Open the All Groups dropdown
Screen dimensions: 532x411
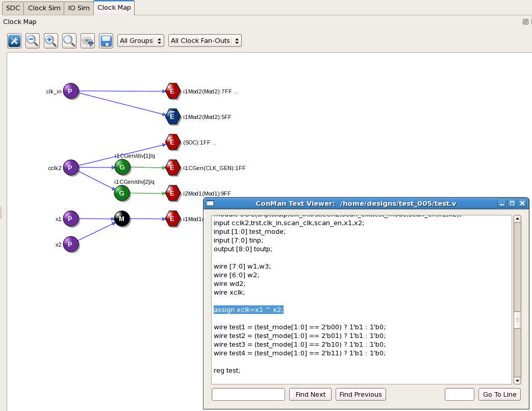(x=140, y=41)
